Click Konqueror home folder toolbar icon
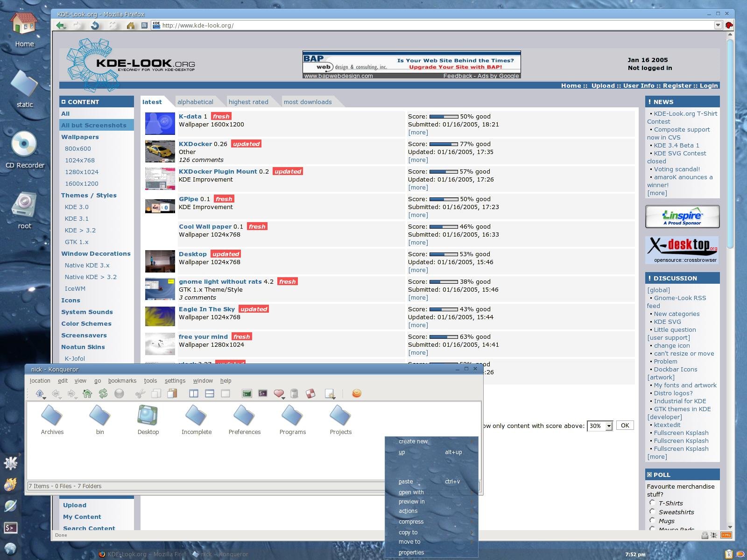Viewport: 747px width, 560px height. click(x=87, y=393)
